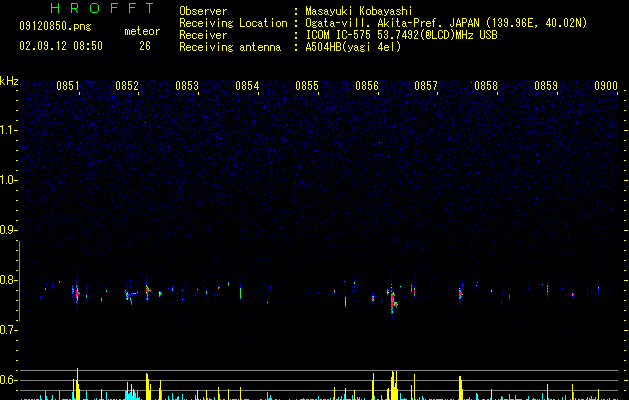Click the Observer field label
This screenshot has width=629, height=400.
click(x=203, y=11)
